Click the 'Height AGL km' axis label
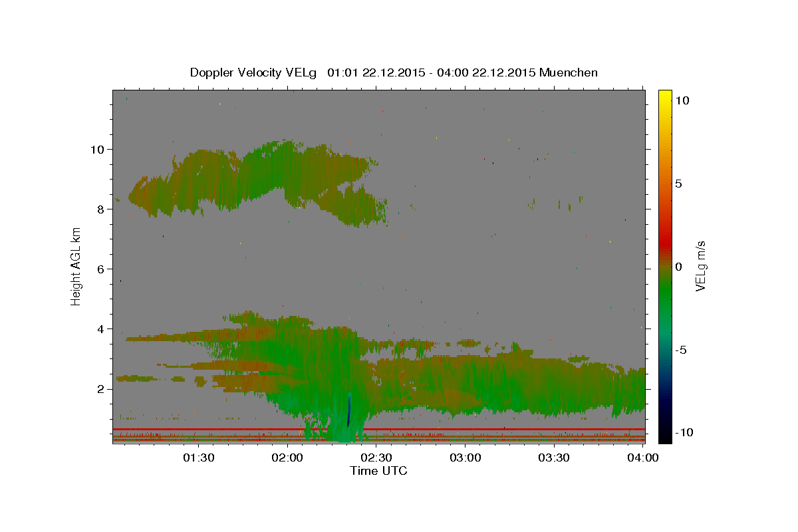 tap(76, 266)
